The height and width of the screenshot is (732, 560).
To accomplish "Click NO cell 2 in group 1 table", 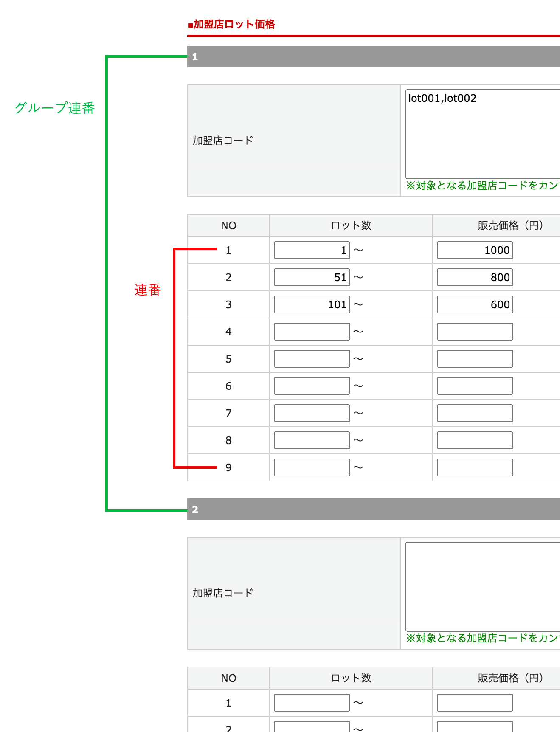I will [228, 277].
